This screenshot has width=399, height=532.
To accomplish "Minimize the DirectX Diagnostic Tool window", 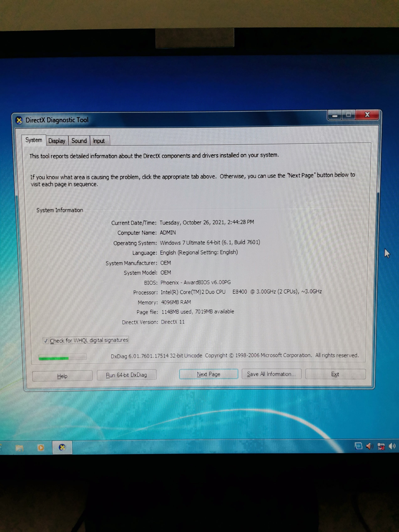I will (x=335, y=116).
